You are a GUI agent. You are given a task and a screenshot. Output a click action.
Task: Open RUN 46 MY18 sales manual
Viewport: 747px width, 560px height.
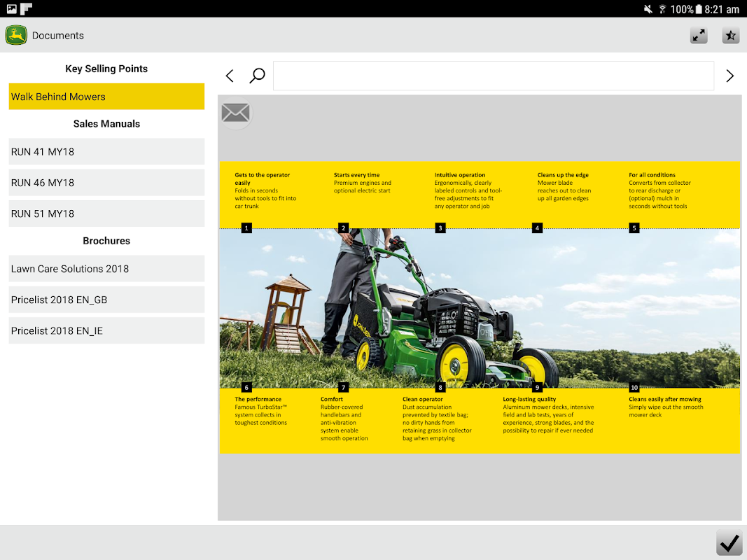(x=106, y=183)
